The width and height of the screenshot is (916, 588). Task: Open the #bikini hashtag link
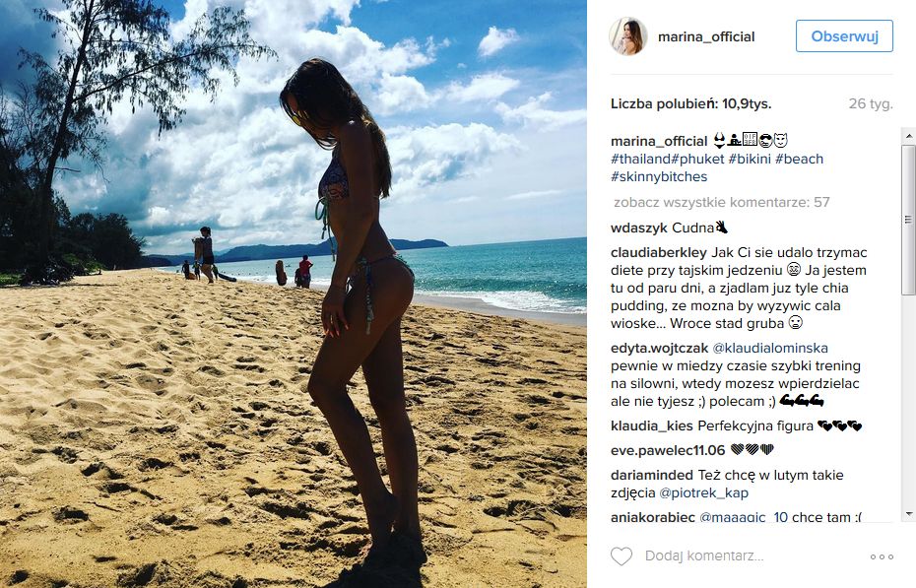click(x=750, y=159)
